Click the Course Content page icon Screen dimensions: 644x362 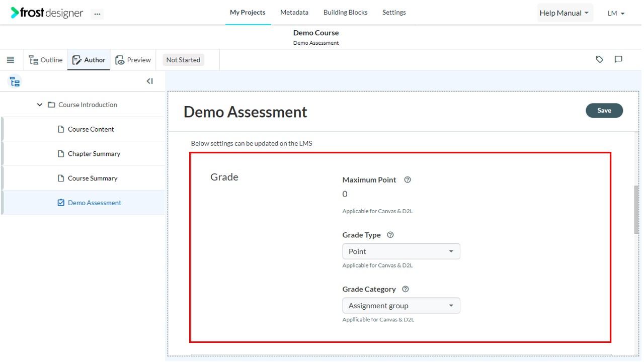point(61,129)
